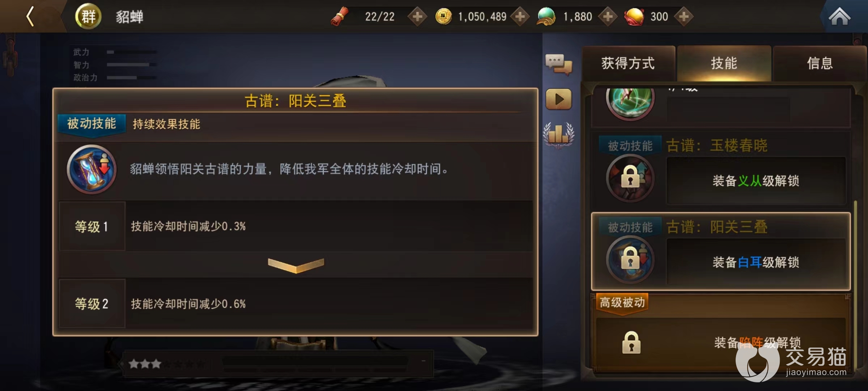The image size is (868, 391).
Task: Click the 群 faction badge
Action: point(88,17)
